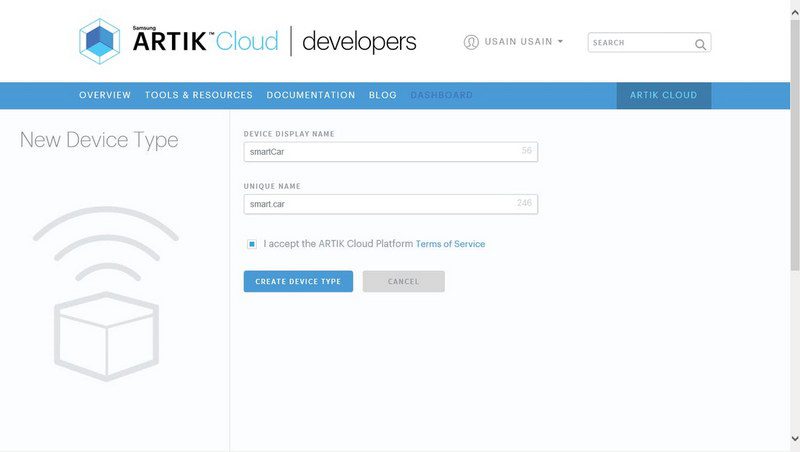
Task: Click the DEVICE DISPLAY NAME label
Action: pos(289,134)
